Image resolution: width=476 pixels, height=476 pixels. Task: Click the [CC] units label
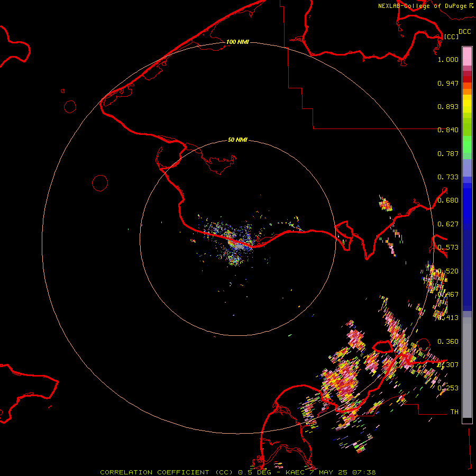[451, 36]
